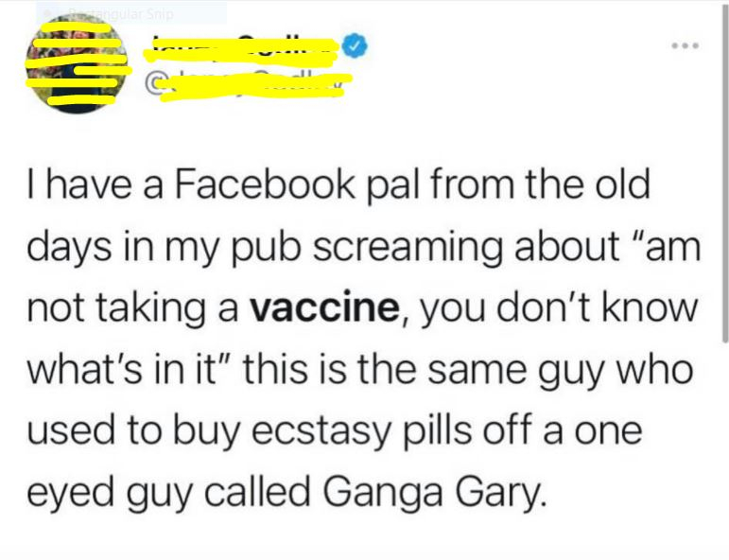The image size is (729, 560).
Task: Click the faint Rectangular Snip label
Action: click(x=118, y=14)
